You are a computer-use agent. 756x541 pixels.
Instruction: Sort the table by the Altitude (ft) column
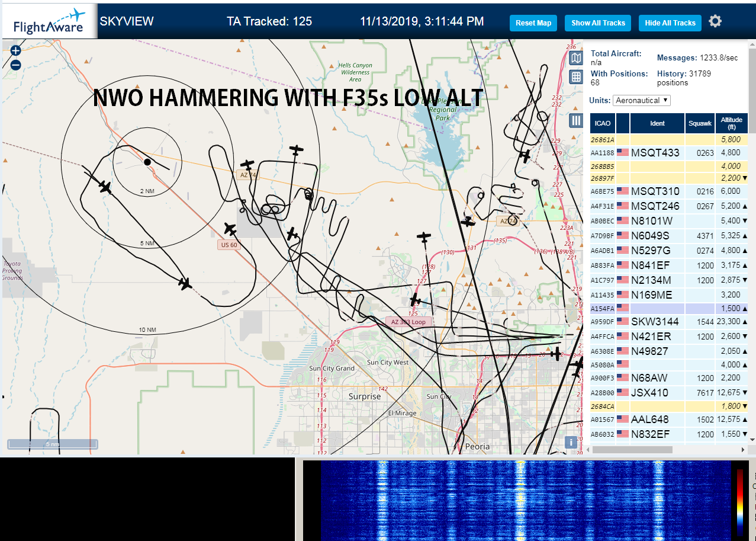[x=732, y=123]
